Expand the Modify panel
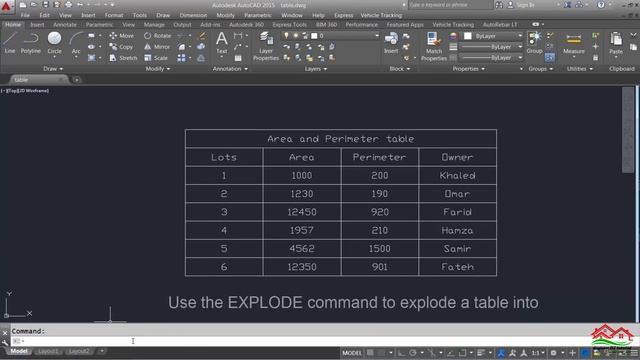This screenshot has width=640, height=360. pyautogui.click(x=158, y=69)
